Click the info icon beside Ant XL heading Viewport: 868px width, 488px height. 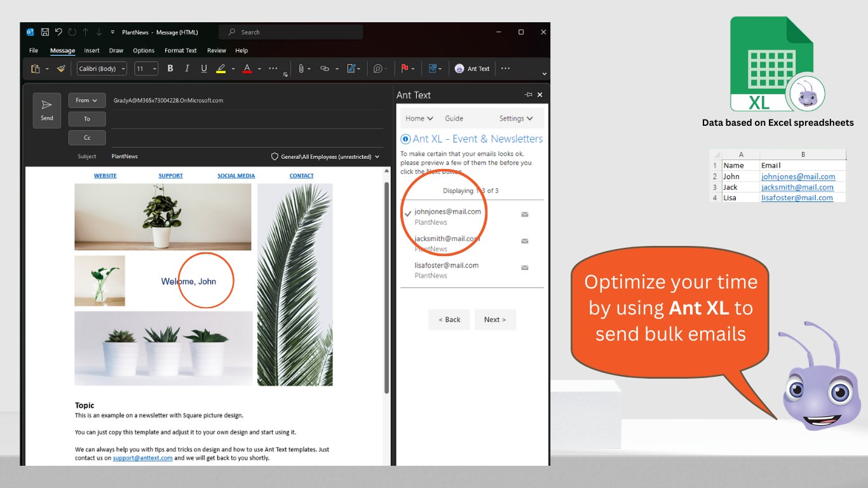click(x=405, y=139)
